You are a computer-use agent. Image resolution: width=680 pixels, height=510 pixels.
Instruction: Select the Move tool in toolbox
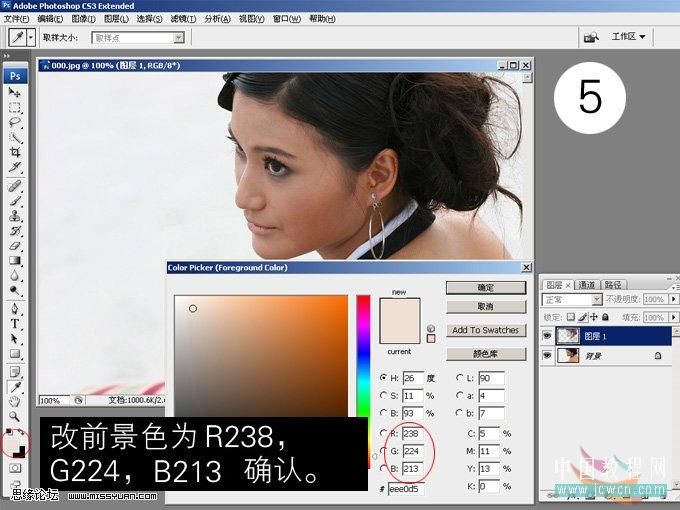15,92
